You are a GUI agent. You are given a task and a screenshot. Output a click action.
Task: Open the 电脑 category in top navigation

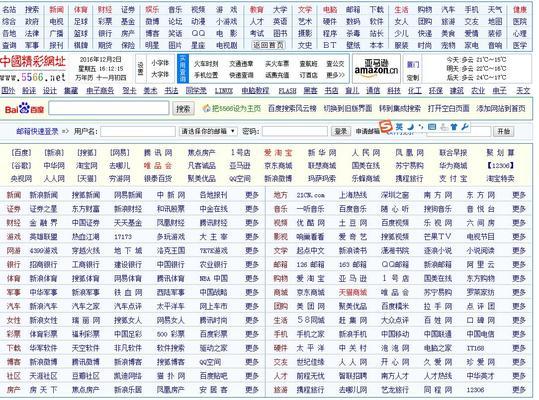pyautogui.click(x=330, y=10)
